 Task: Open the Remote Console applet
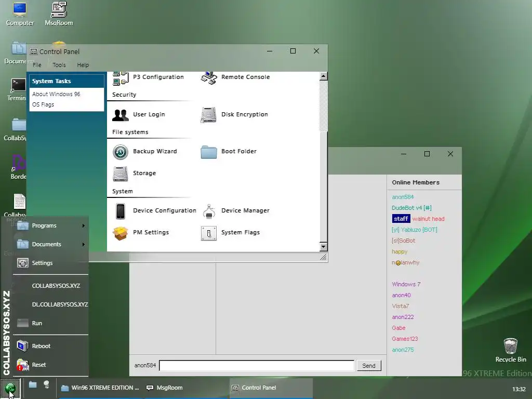[x=235, y=77]
